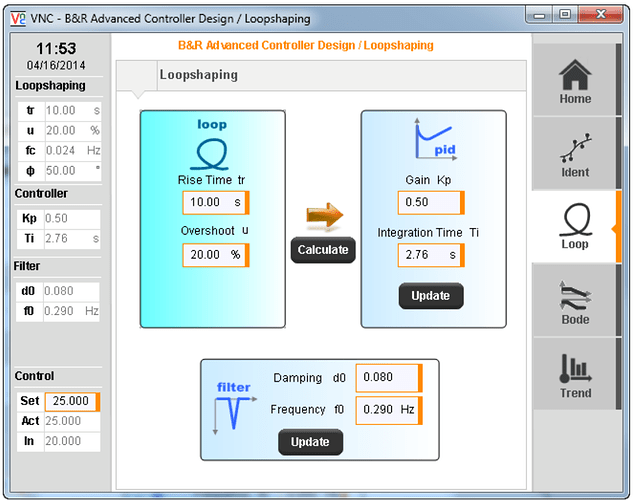Image resolution: width=633 pixels, height=500 pixels.
Task: Click the clock time 11:53
Action: coord(56,49)
